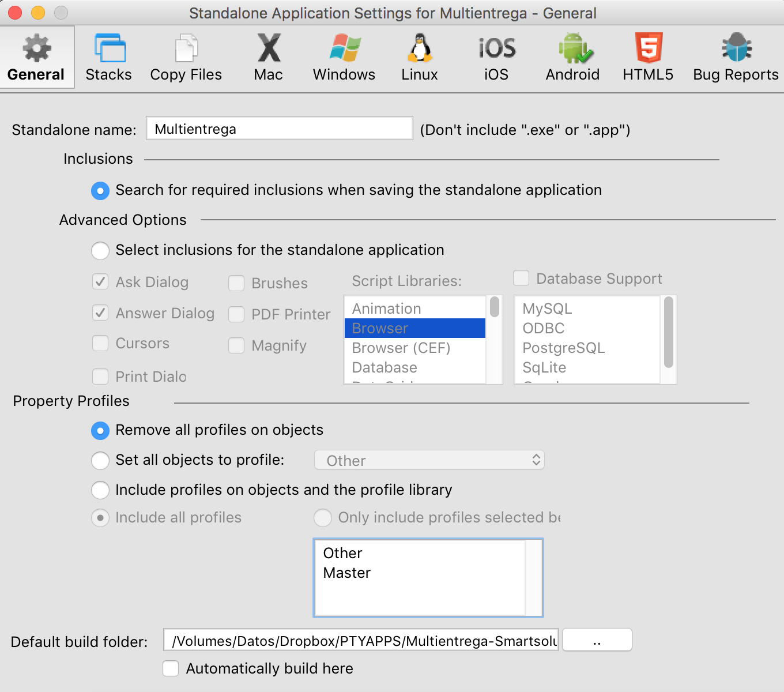The height and width of the screenshot is (692, 784).
Task: Select 'Animation' in Script Libraries list
Action: pyautogui.click(x=415, y=309)
